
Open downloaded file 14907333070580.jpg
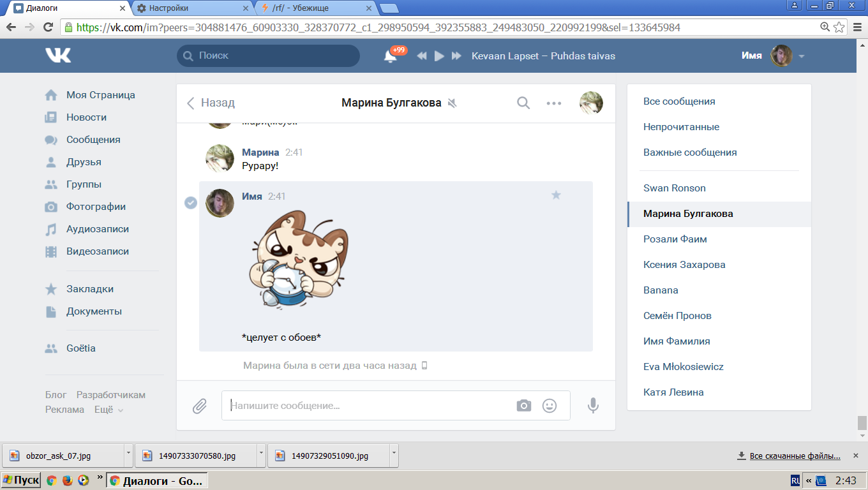point(196,456)
